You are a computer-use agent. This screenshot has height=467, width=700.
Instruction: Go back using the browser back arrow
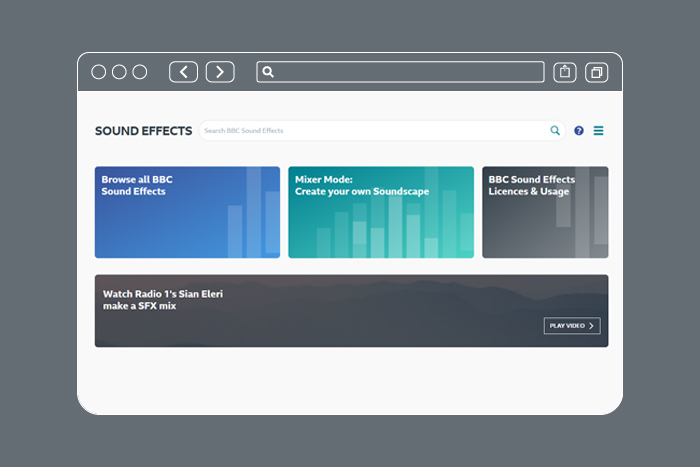click(x=183, y=72)
